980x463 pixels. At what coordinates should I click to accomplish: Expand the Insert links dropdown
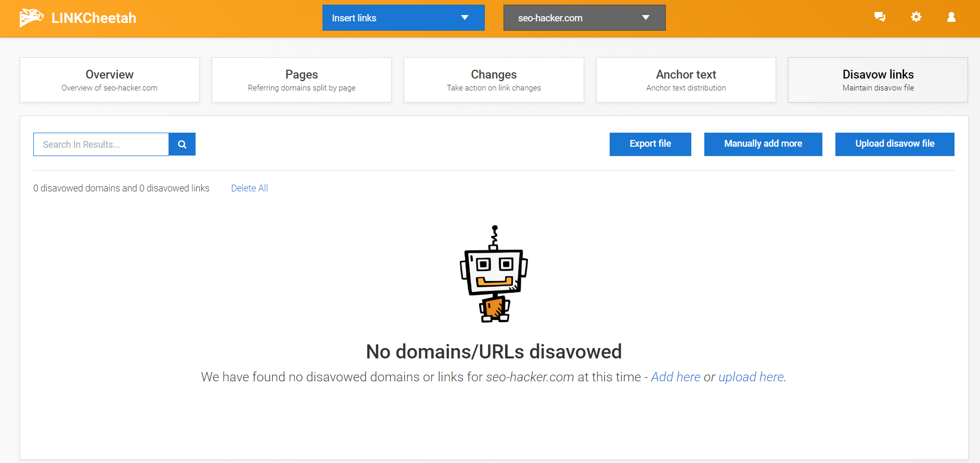[x=403, y=18]
